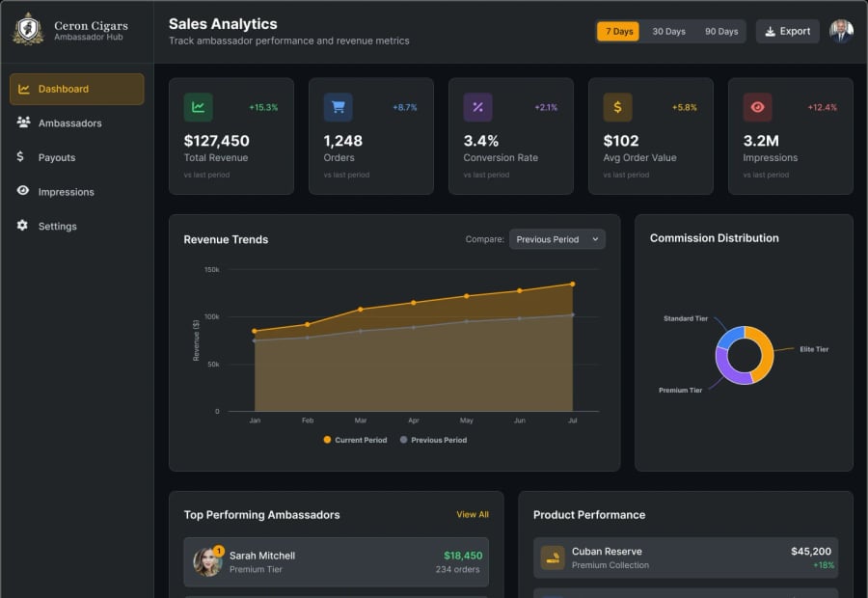Click the Elite Tier chart label
The image size is (868, 598).
tap(814, 349)
